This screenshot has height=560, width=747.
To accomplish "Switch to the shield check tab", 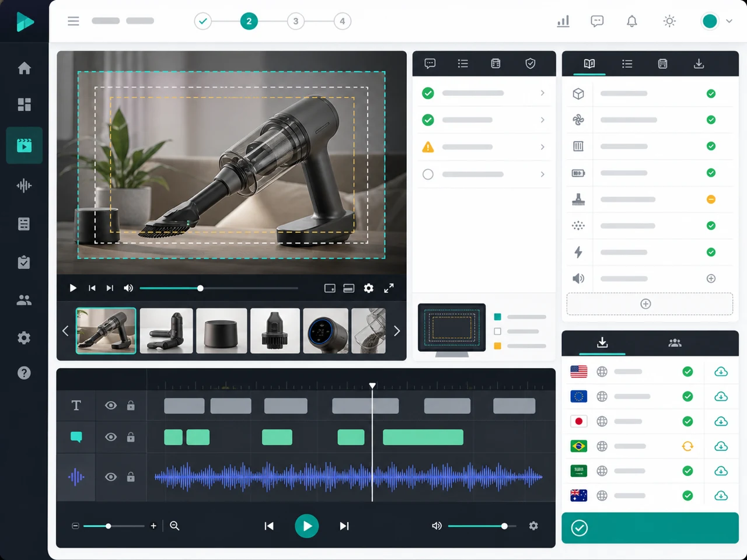I will pos(530,64).
